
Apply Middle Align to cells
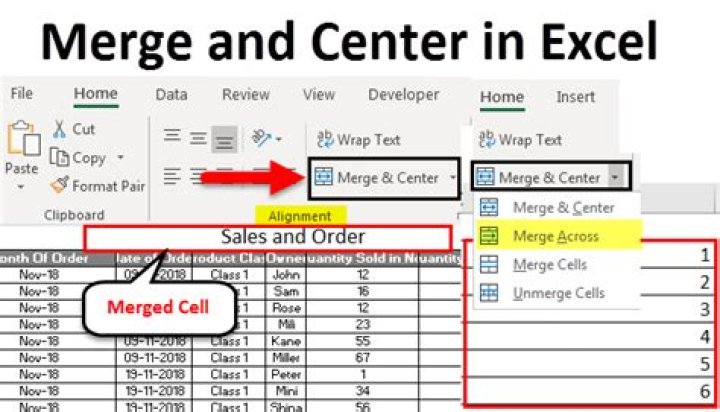[x=198, y=139]
